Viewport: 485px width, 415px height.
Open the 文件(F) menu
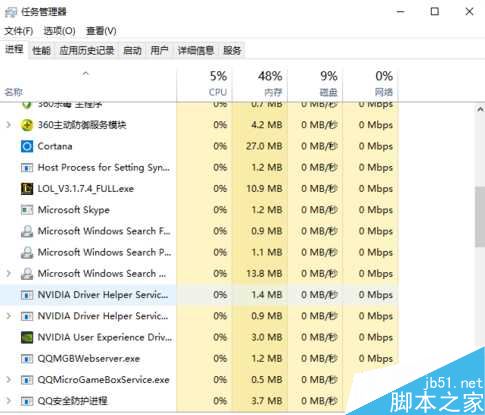[x=19, y=31]
